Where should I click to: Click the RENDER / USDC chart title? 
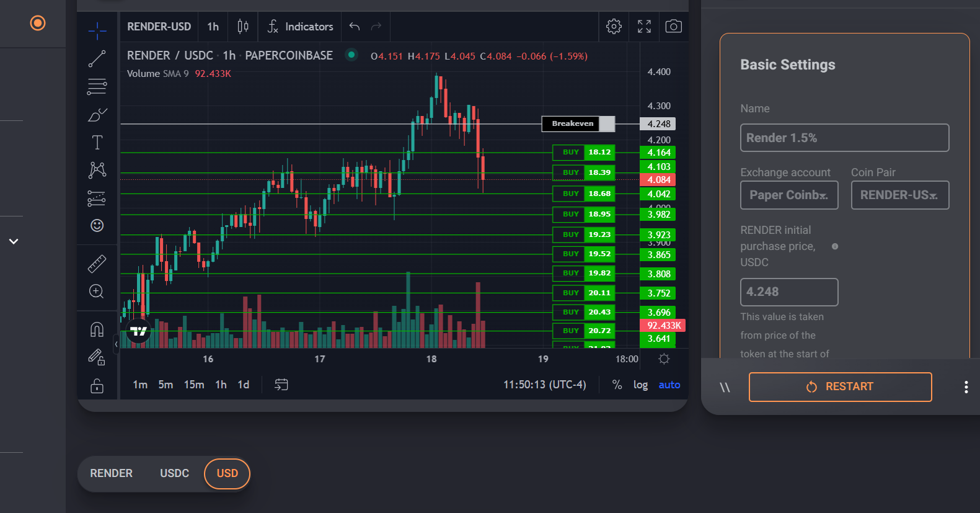click(x=230, y=55)
